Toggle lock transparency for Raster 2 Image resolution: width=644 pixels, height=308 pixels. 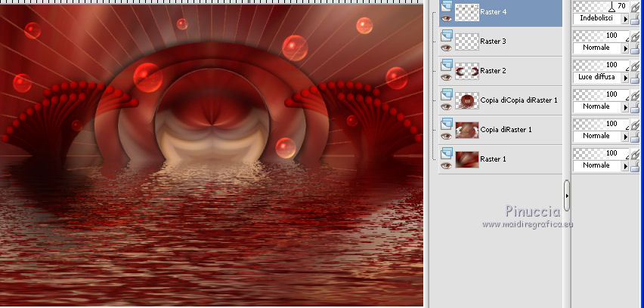point(635,78)
